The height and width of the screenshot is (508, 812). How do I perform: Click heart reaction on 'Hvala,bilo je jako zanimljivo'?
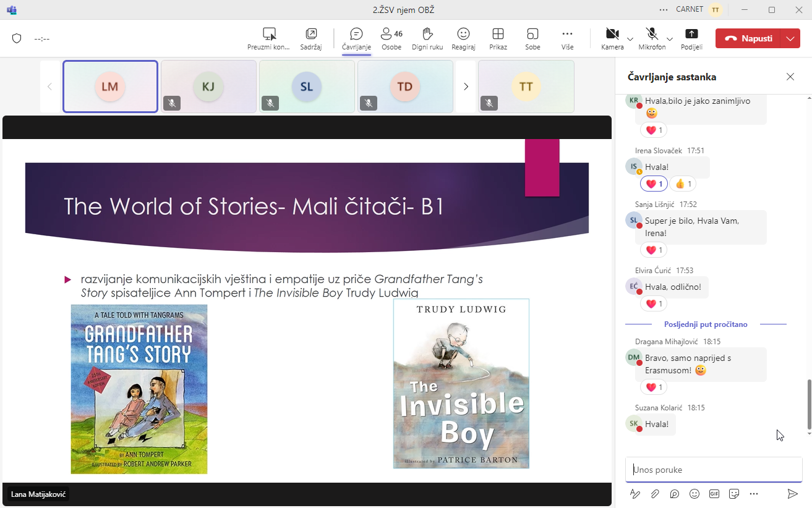(654, 130)
